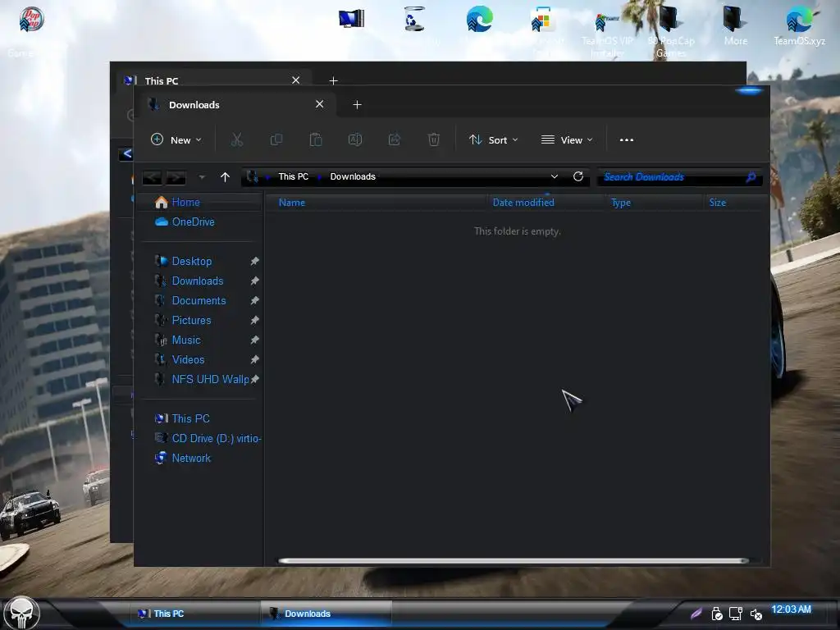Click the Rename icon in toolbar
The image size is (840, 630).
(x=354, y=139)
